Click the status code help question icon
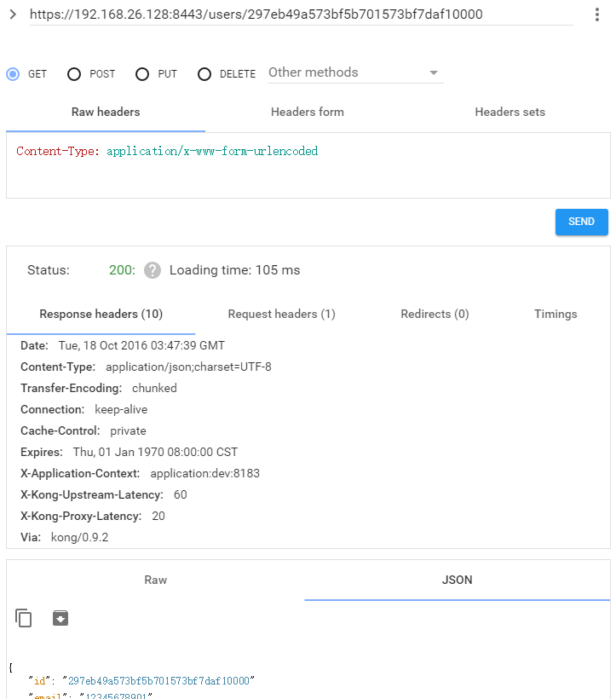The width and height of the screenshot is (616, 699). 153,270
